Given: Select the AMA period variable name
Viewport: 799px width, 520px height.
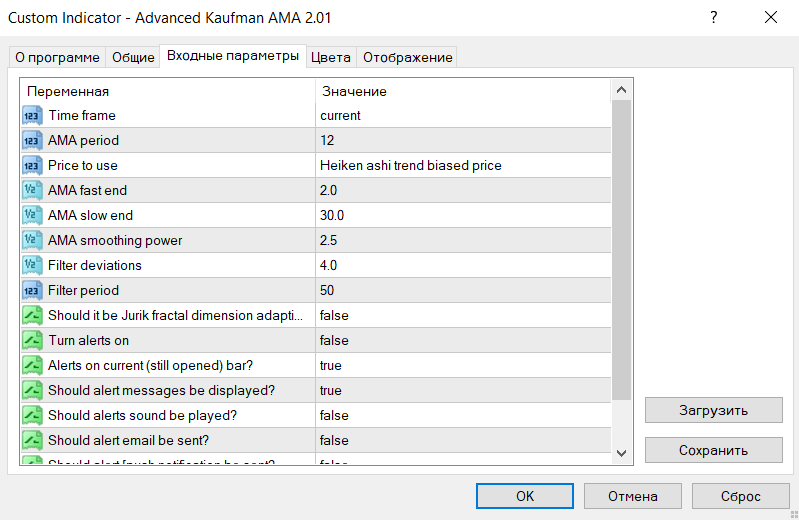Looking at the screenshot, I should pyautogui.click(x=83, y=140).
